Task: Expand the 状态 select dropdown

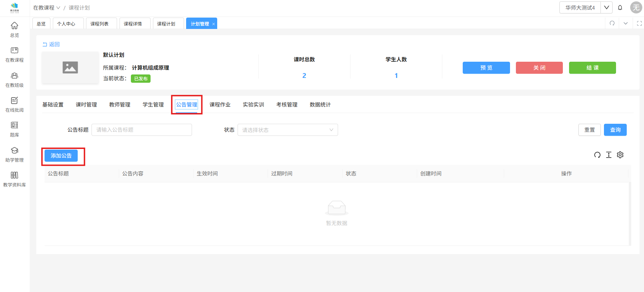Action: [288, 130]
